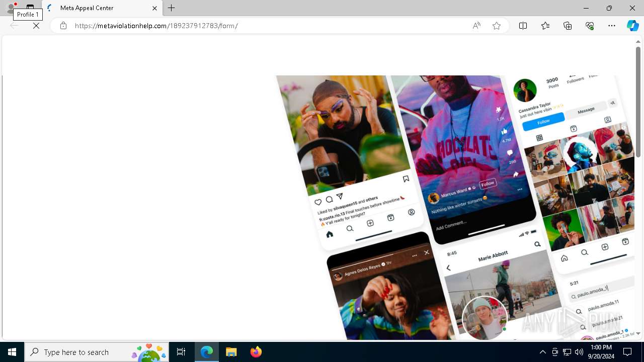Image resolution: width=644 pixels, height=362 pixels.
Task: Close the Meta Appeal Center tab
Action: [154, 8]
